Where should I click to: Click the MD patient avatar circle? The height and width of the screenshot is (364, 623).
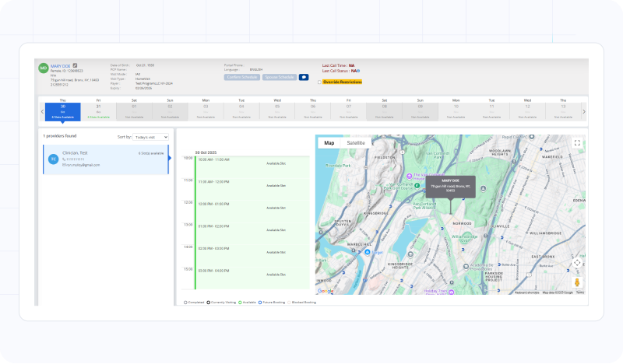click(44, 68)
